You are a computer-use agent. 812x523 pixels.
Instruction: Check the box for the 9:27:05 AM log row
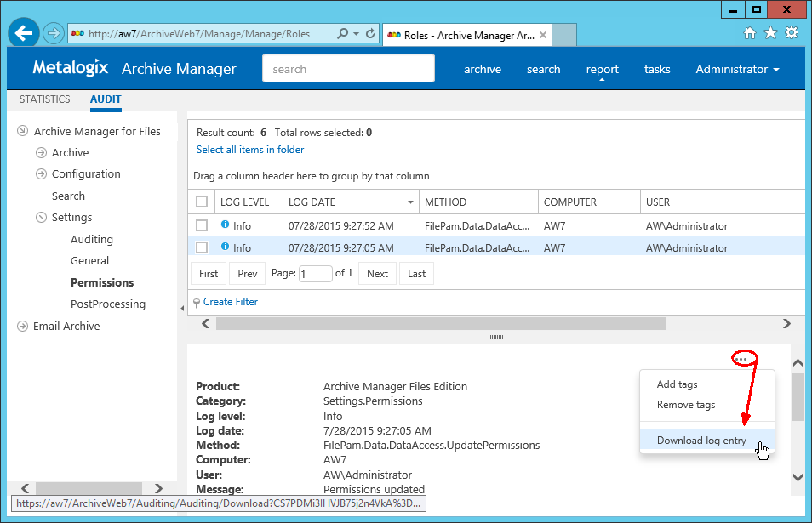click(202, 247)
